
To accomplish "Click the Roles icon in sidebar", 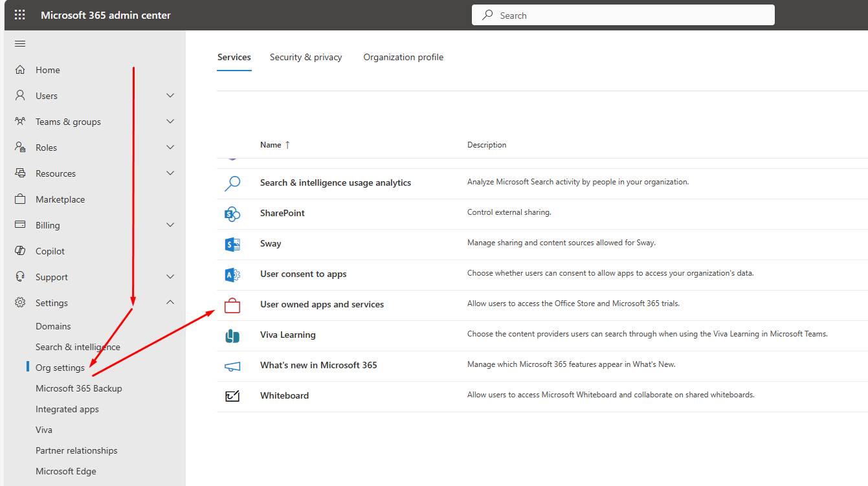I will pyautogui.click(x=20, y=148).
